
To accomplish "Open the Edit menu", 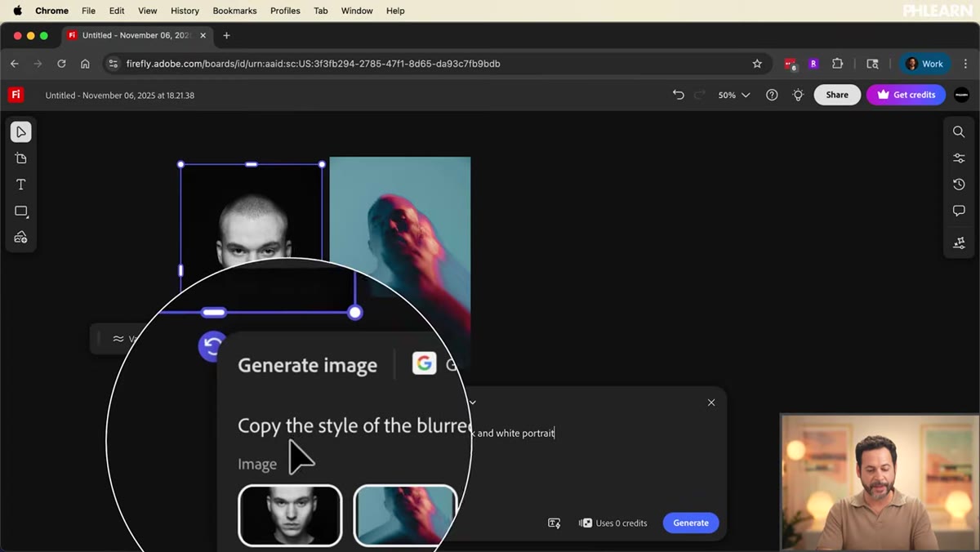I will click(117, 11).
